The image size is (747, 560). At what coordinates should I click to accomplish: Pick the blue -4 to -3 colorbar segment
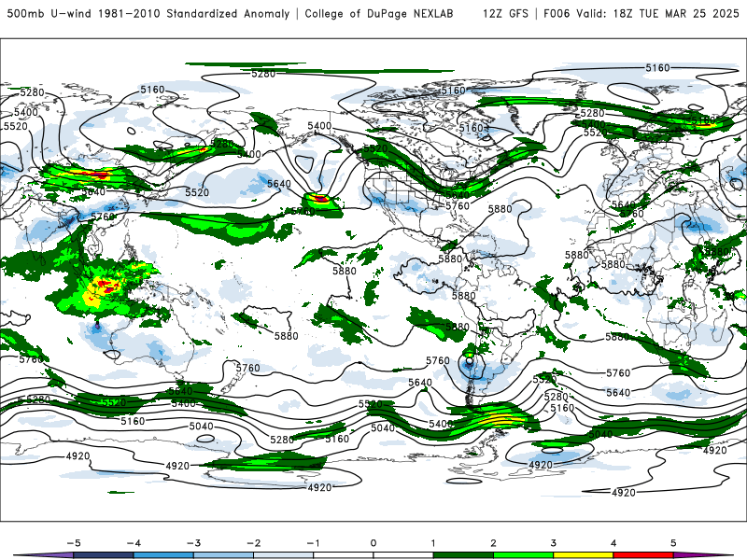[163, 555]
